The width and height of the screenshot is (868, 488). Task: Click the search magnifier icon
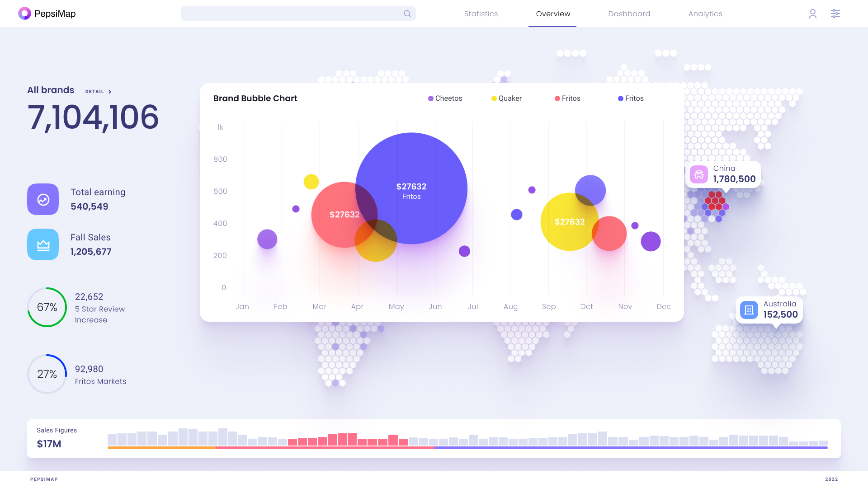[x=407, y=14]
